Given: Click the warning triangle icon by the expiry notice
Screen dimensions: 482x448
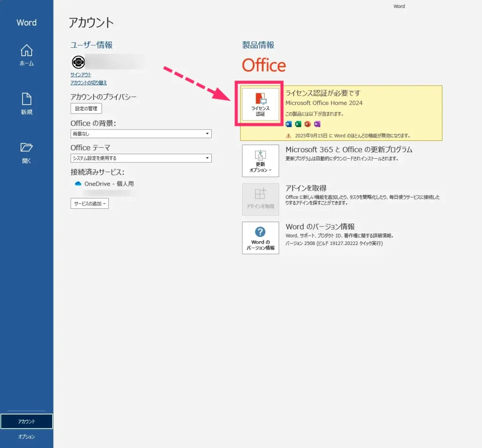Looking at the screenshot, I should (289, 136).
